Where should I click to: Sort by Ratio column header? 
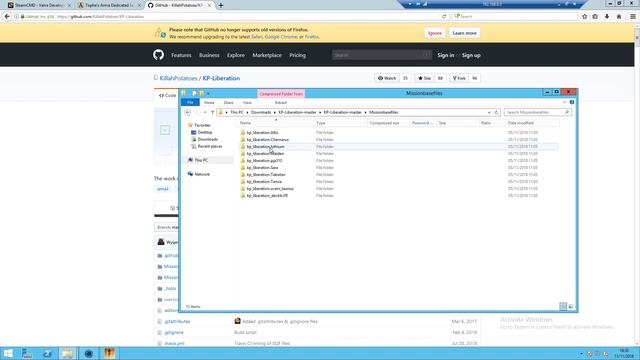pyautogui.click(x=486, y=123)
